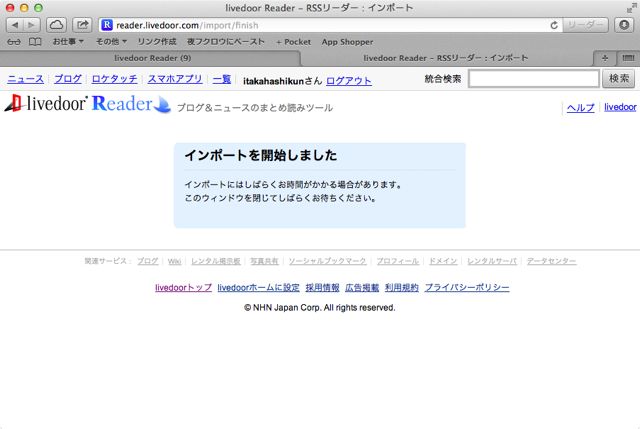Focus the 統合検索 search field
Viewport: 640px width, 429px height.
(x=533, y=78)
